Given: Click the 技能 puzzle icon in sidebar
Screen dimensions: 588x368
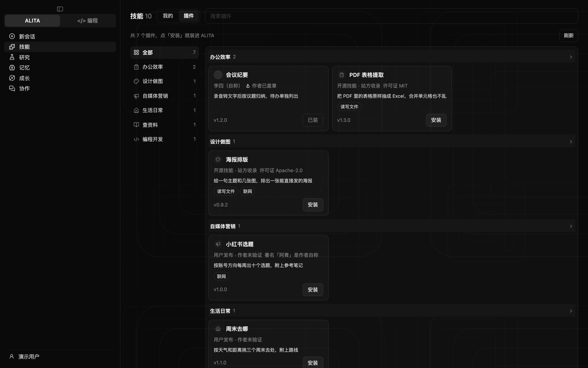Looking at the screenshot, I should 12,47.
